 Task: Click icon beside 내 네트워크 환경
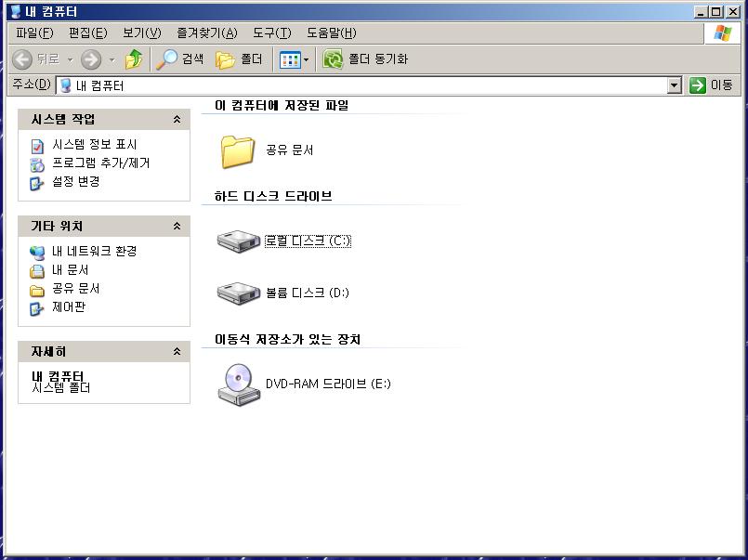point(37,252)
